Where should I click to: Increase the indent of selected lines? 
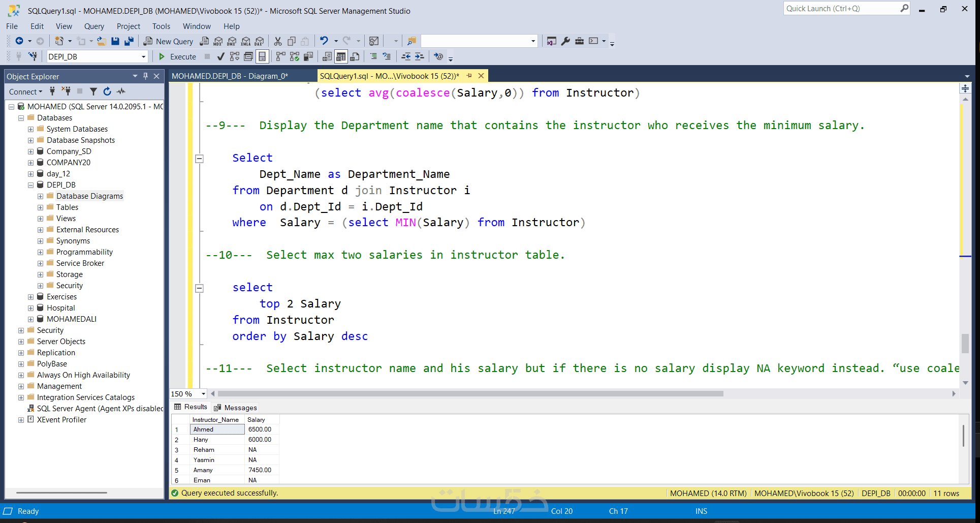(419, 56)
